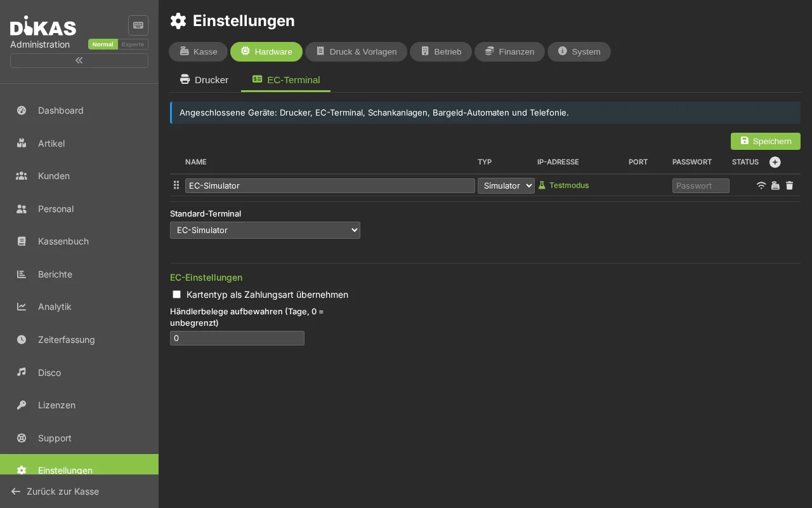Click the PORT column header
Image resolution: width=812 pixels, height=508 pixels.
coord(638,162)
